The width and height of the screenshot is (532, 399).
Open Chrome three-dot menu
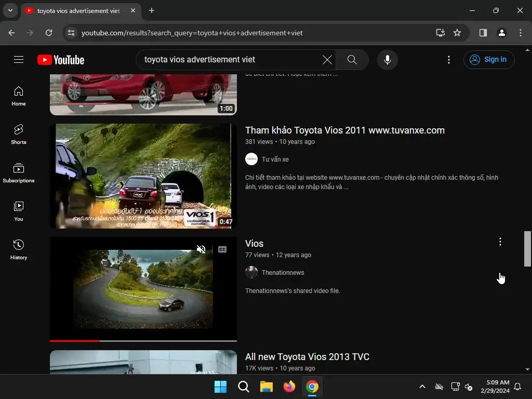520,33
